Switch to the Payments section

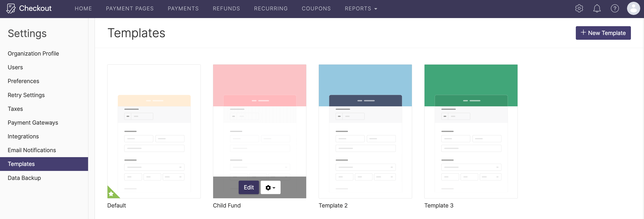tap(183, 8)
